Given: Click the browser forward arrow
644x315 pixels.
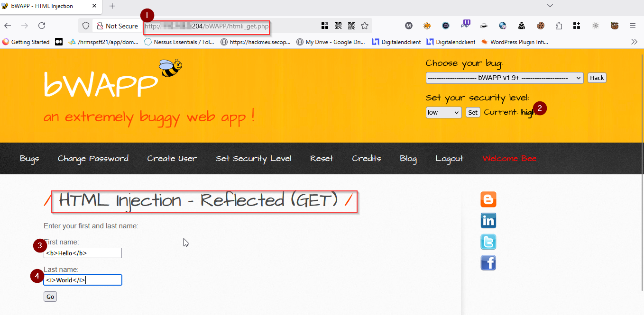Looking at the screenshot, I should 25,26.
